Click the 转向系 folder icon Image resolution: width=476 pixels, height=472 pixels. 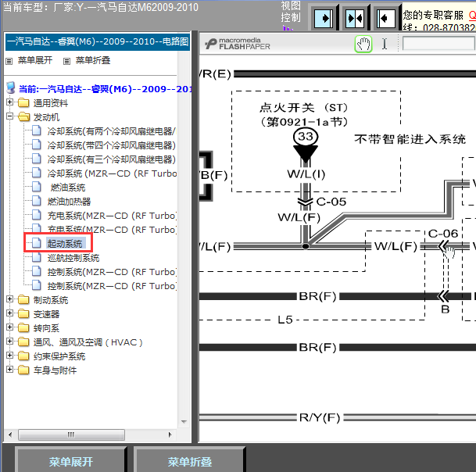click(23, 327)
